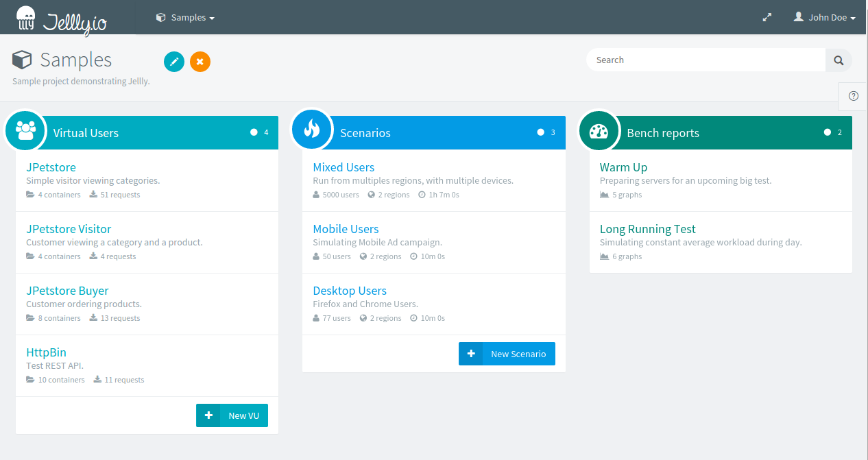Click the chart icon beside 6 graphs
The height and width of the screenshot is (460, 868).
pyautogui.click(x=604, y=256)
